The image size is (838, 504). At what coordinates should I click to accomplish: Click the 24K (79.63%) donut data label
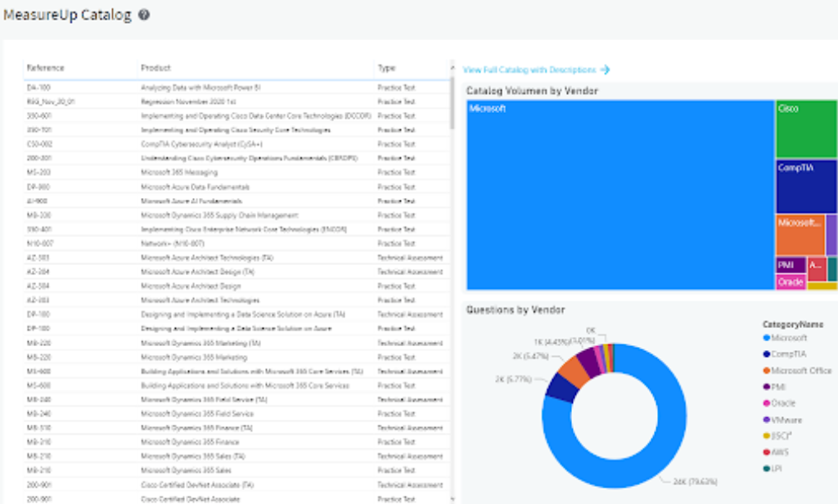pyautogui.click(x=695, y=482)
